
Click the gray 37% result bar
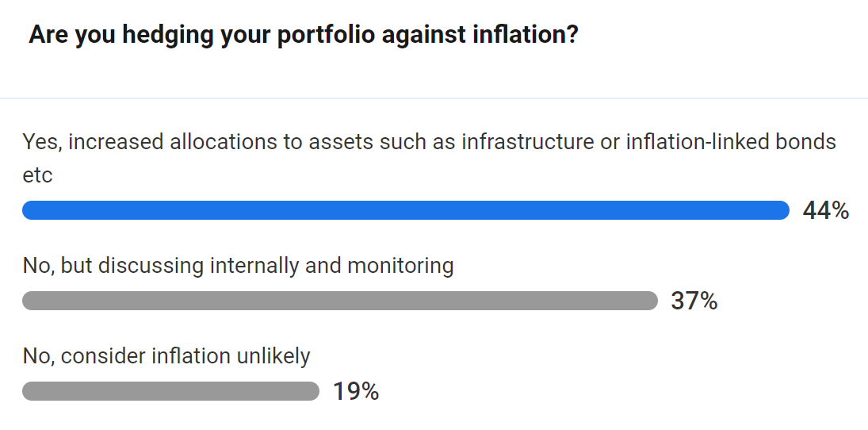(340, 301)
